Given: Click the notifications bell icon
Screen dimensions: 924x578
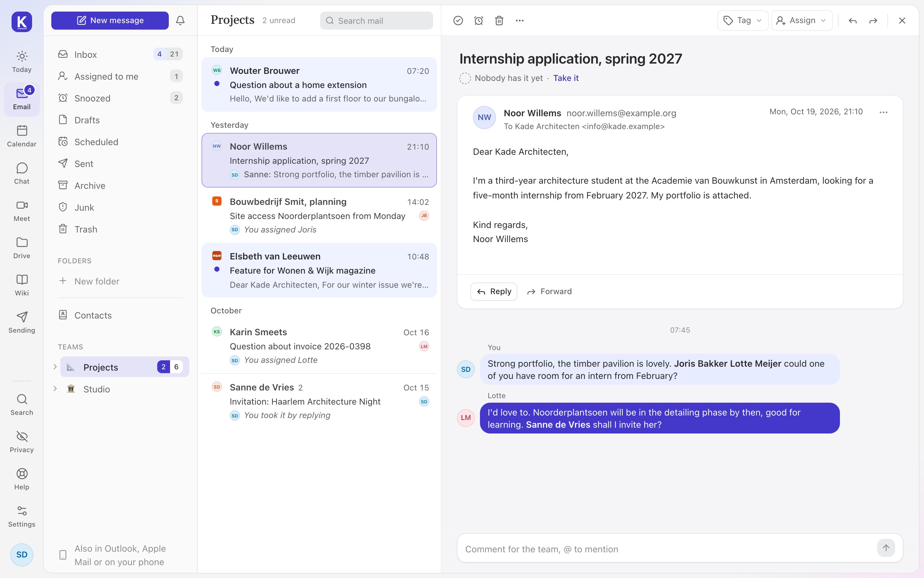Looking at the screenshot, I should tap(180, 20).
